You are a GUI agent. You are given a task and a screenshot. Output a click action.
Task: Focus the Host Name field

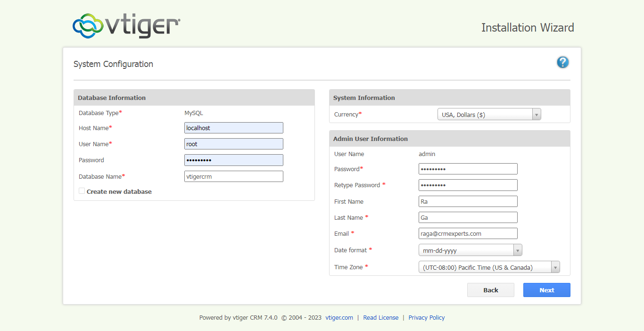(233, 128)
